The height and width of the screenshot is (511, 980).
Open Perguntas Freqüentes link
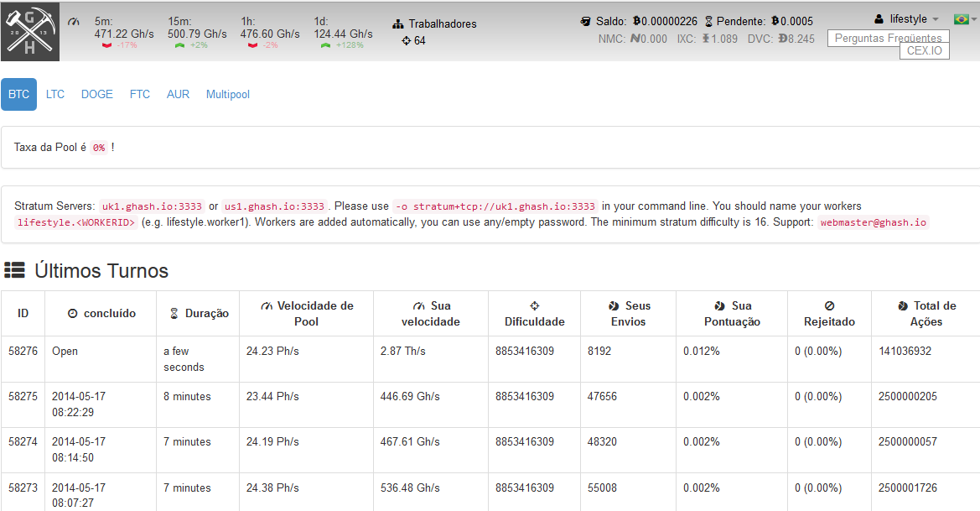pos(888,38)
